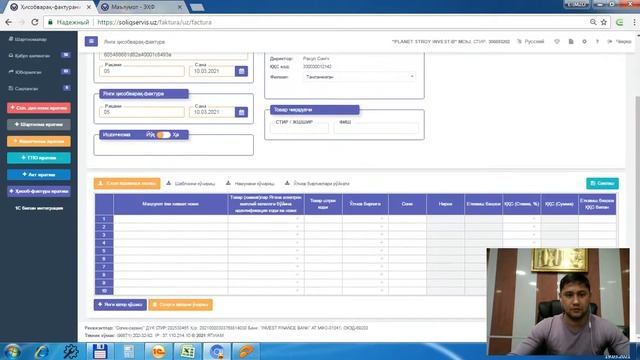This screenshot has height=360, width=640.
Task: Reload the page via browser refresh icon
Action: (x=35, y=22)
